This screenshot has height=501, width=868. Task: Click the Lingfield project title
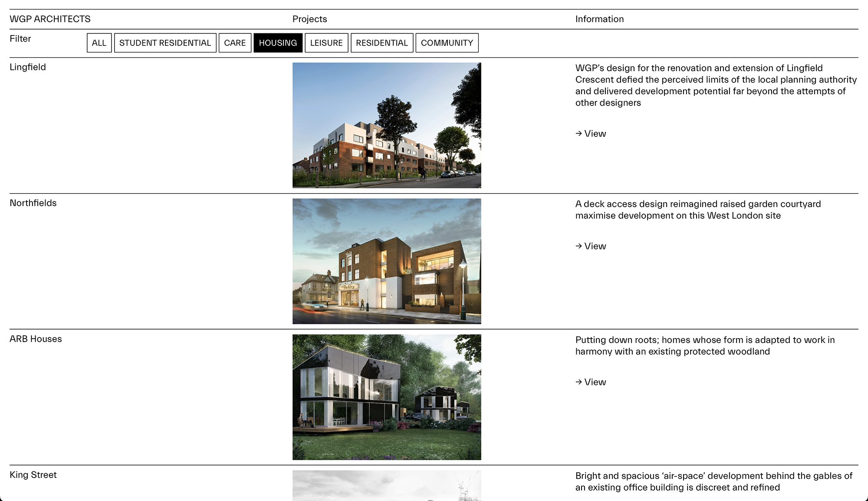click(x=28, y=67)
